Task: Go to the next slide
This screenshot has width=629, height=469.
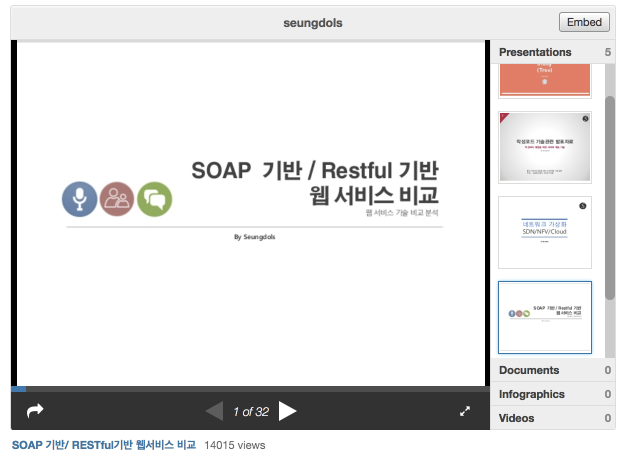Action: (287, 411)
